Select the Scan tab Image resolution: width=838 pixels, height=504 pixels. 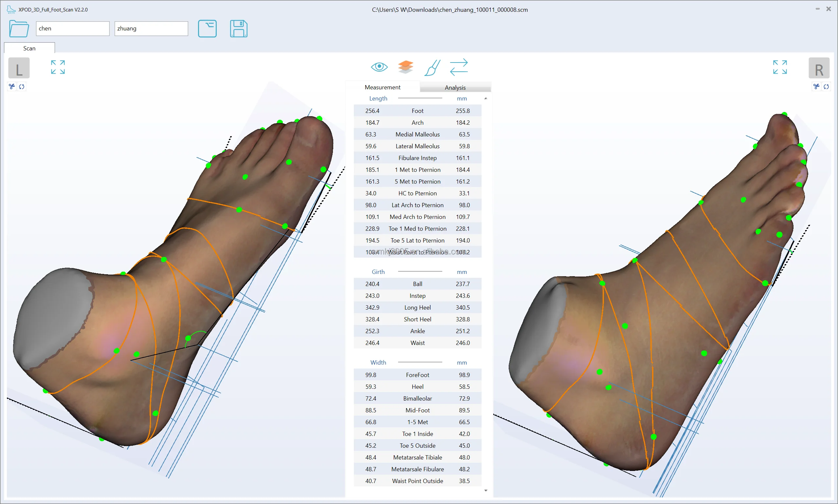pyautogui.click(x=29, y=48)
